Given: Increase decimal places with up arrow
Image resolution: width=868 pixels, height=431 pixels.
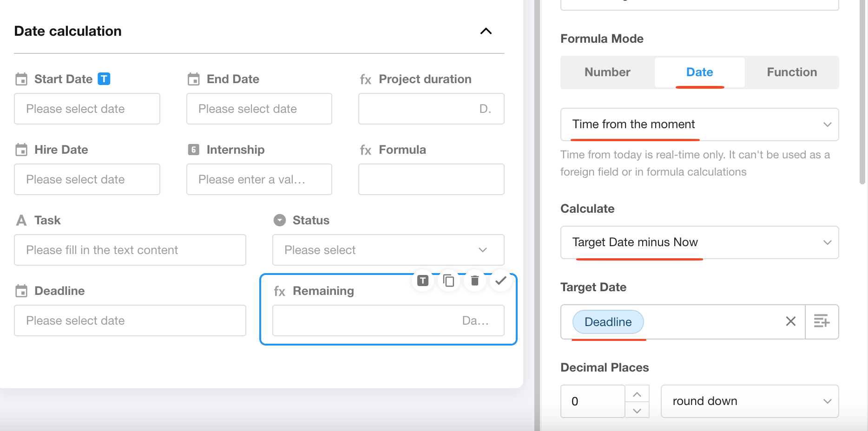Looking at the screenshot, I should click(x=637, y=394).
